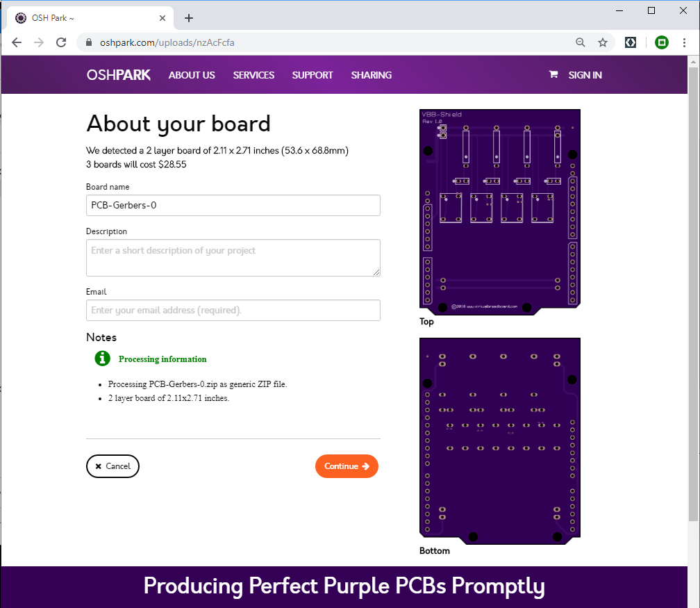Reload the page with the refresh icon
Image resolution: width=700 pixels, height=608 pixels.
(x=61, y=42)
